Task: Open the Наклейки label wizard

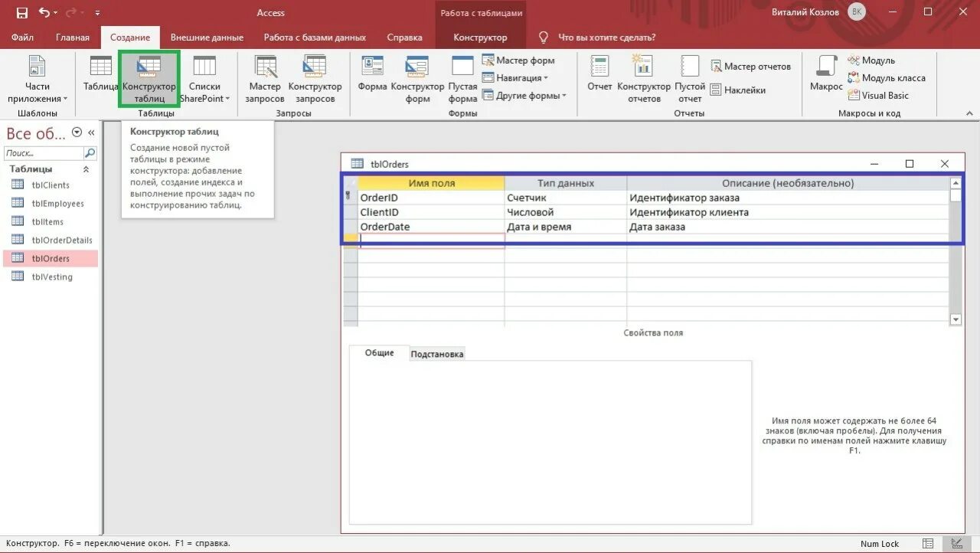Action: pyautogui.click(x=738, y=90)
